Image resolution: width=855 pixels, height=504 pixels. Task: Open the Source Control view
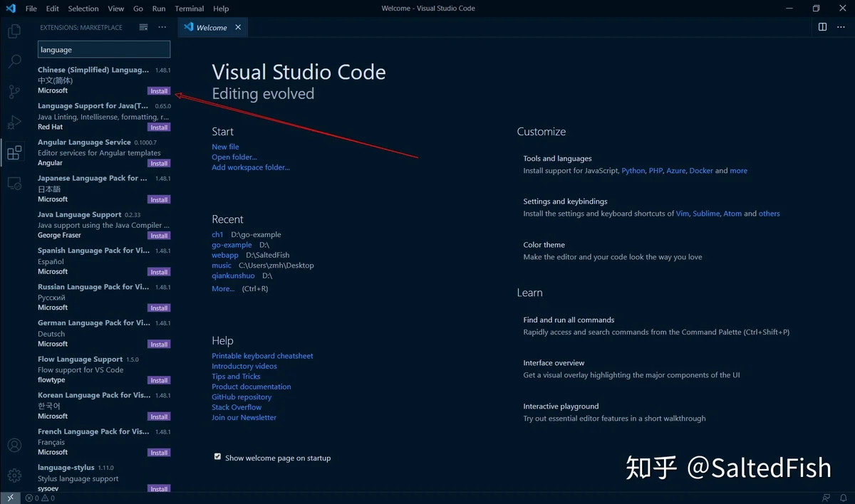pos(14,92)
